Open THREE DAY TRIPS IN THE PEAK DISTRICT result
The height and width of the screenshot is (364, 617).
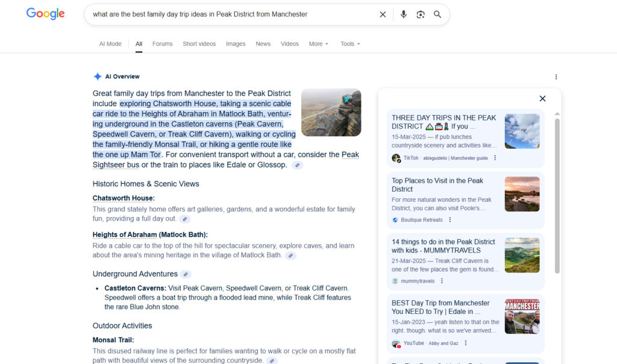444,122
